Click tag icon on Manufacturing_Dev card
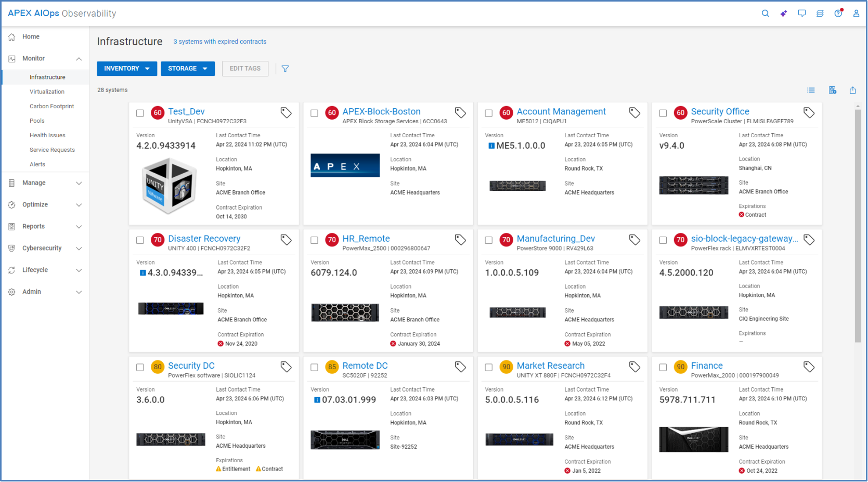The height and width of the screenshot is (482, 868). pyautogui.click(x=634, y=240)
